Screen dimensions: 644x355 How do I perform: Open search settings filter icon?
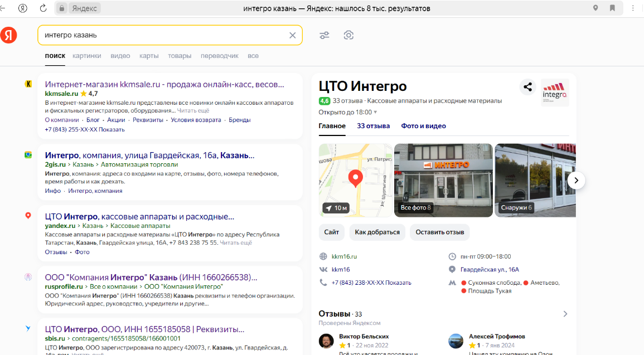tap(325, 35)
